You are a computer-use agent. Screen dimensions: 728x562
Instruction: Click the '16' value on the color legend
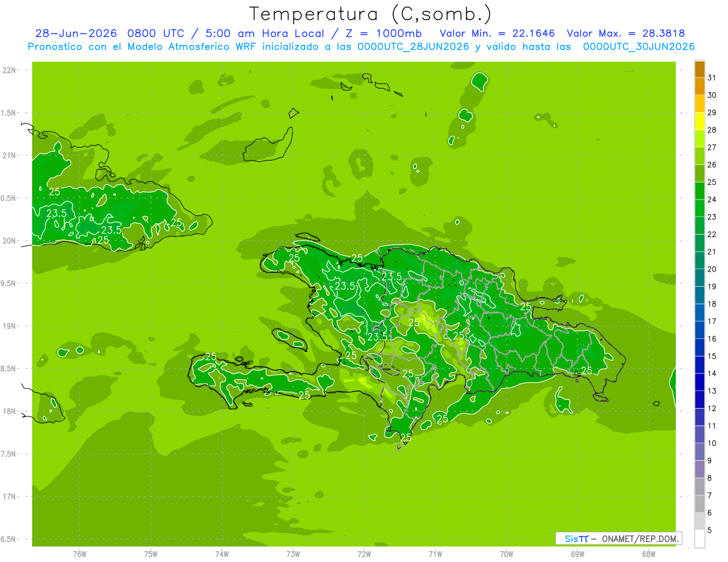712,339
